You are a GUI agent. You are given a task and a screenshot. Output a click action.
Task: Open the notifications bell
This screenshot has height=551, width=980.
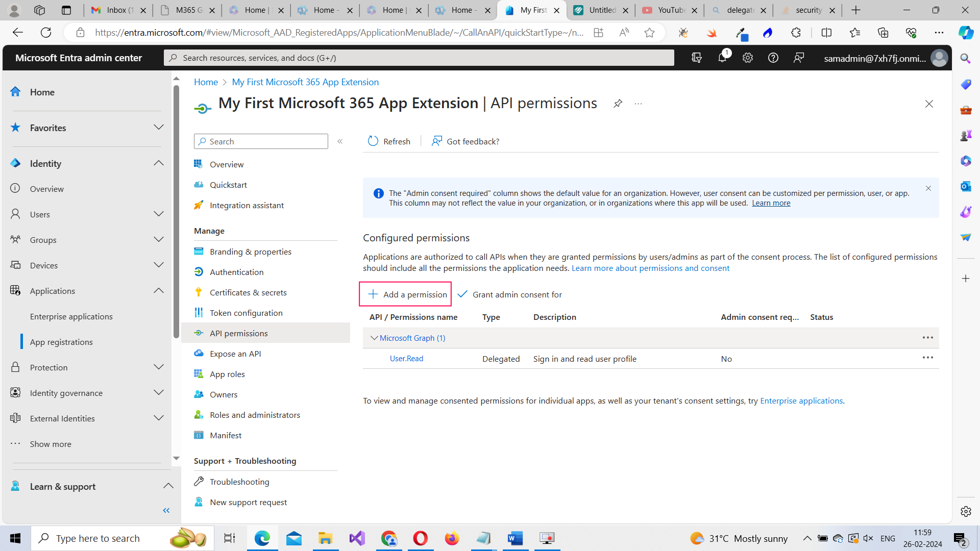(x=722, y=58)
